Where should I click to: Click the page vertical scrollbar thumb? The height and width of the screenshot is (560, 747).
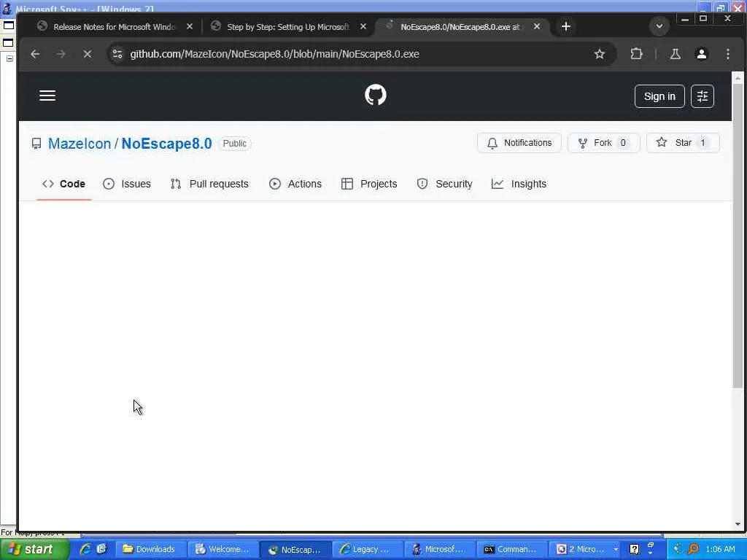[738, 236]
